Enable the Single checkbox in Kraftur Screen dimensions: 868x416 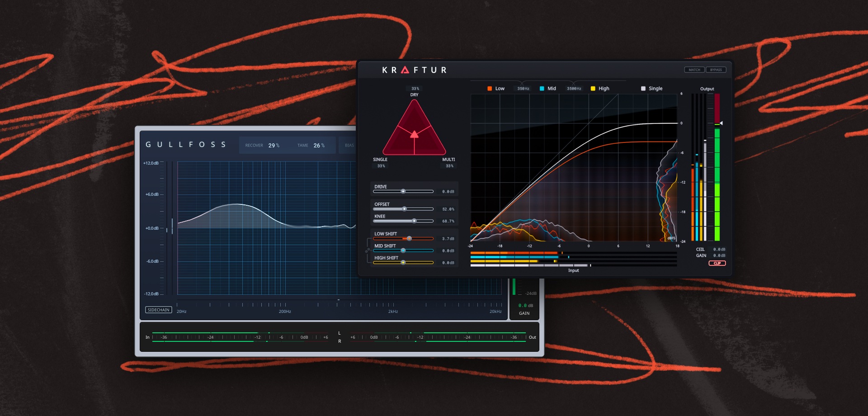644,88
